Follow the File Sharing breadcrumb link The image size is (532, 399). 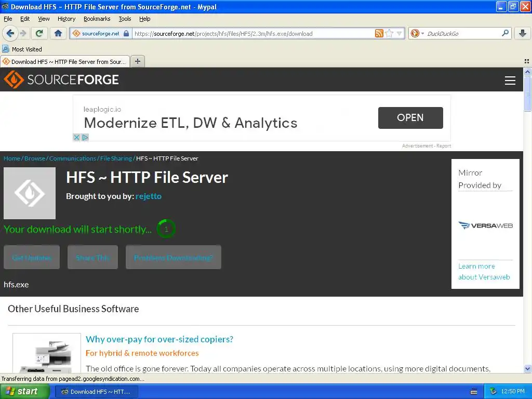[116, 158]
